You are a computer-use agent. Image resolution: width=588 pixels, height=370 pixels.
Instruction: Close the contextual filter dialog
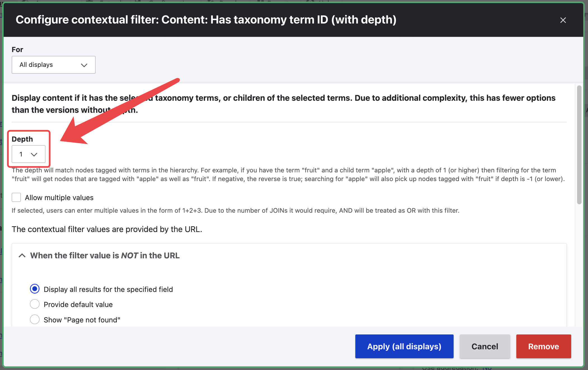click(563, 20)
